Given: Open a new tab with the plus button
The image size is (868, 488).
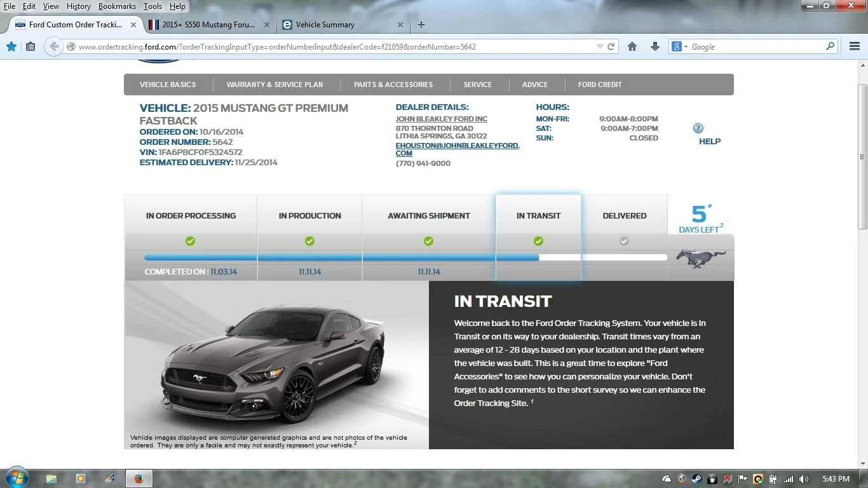Looking at the screenshot, I should 421,25.
